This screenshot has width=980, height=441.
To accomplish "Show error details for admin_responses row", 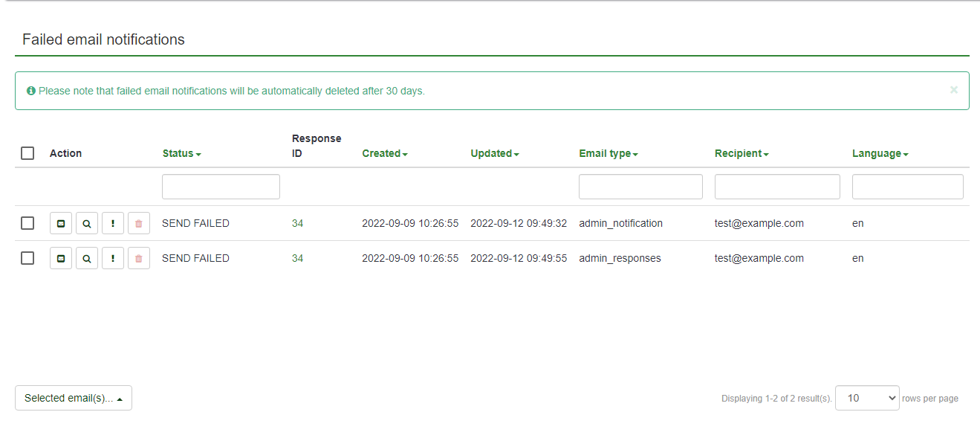I will (x=113, y=258).
